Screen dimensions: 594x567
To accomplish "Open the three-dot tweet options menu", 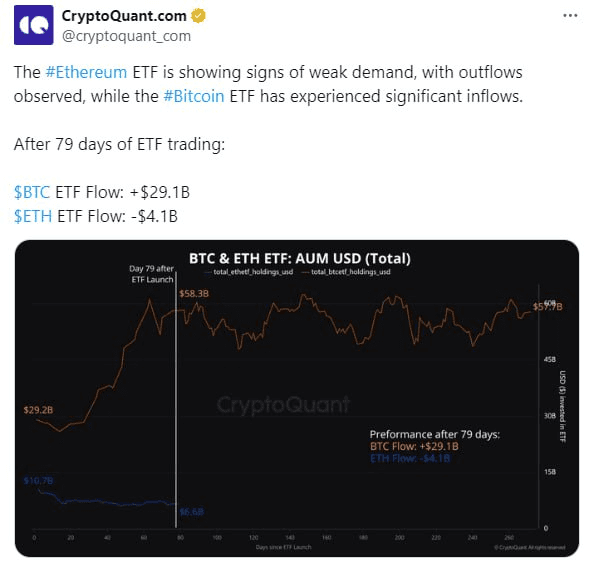I will [x=570, y=16].
